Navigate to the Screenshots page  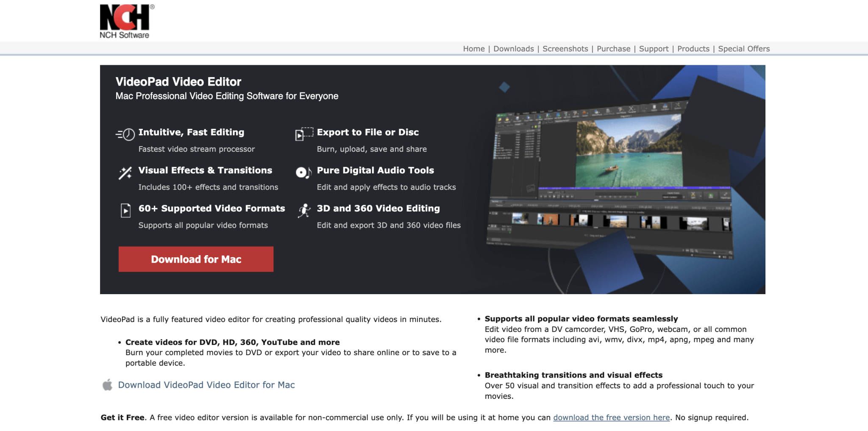(x=565, y=49)
